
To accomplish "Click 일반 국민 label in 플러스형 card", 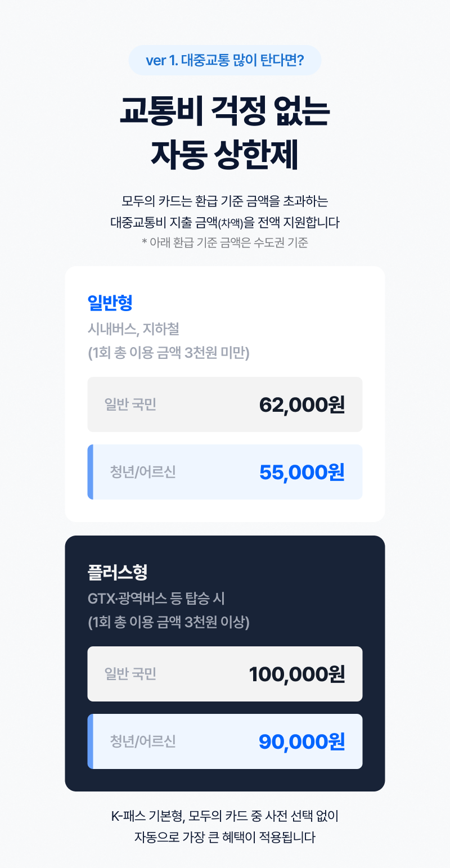I will coord(130,674).
